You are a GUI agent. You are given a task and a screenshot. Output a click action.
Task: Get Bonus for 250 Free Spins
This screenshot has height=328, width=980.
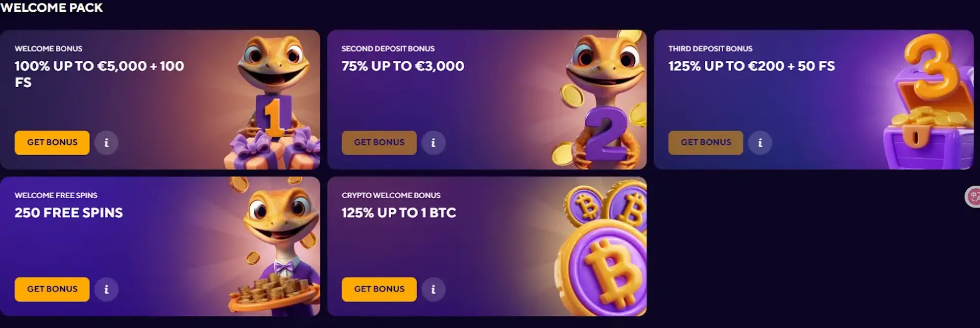click(x=52, y=289)
